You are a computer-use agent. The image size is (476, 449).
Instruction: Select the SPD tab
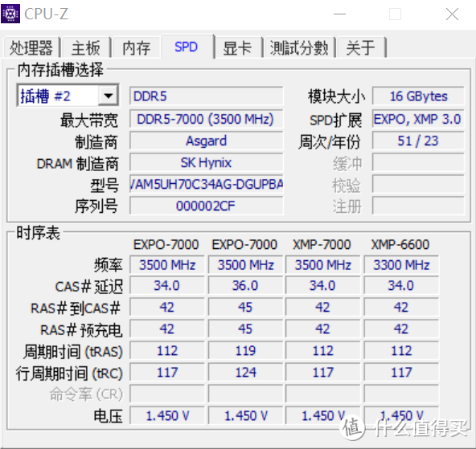point(187,47)
